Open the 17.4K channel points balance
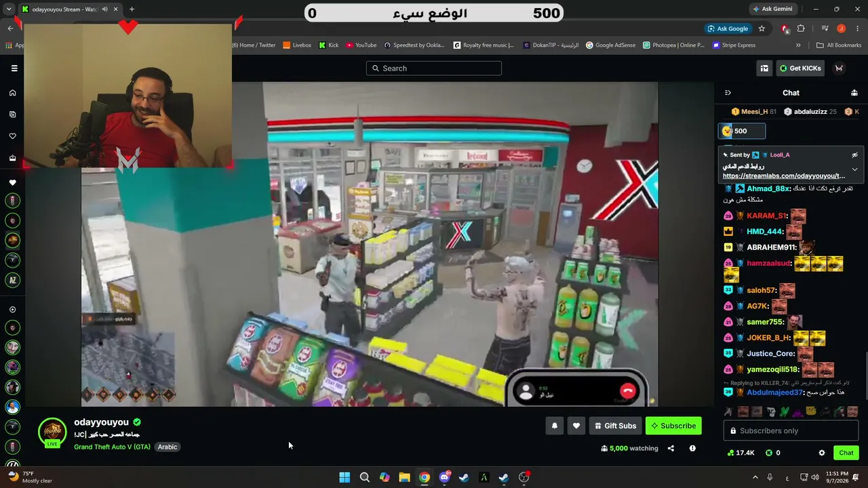Image resolution: width=868 pixels, height=488 pixels. [x=741, y=453]
